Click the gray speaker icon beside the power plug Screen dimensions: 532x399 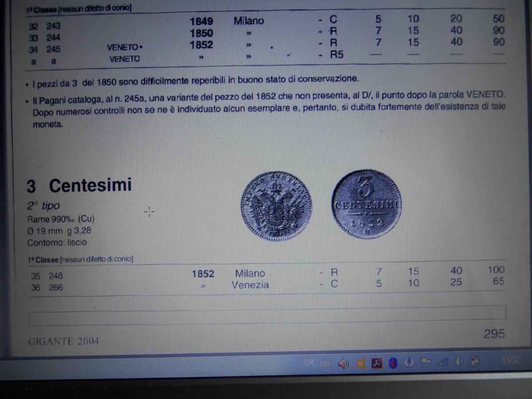[x=458, y=362]
